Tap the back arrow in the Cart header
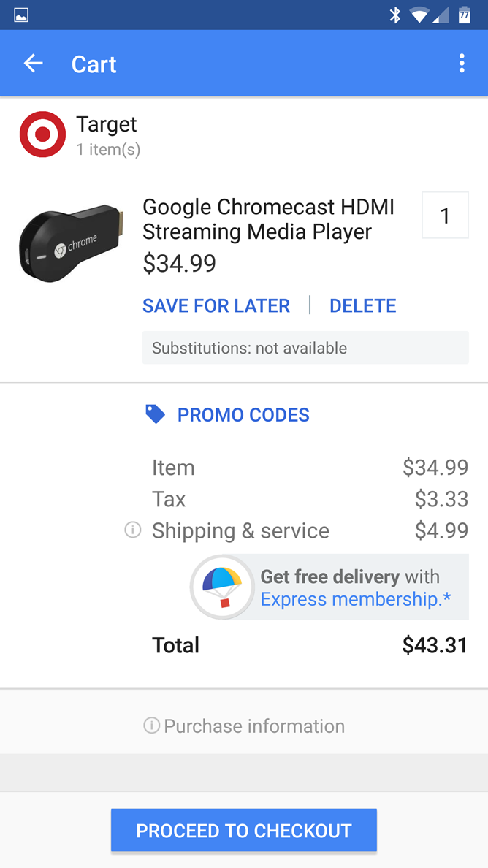This screenshot has width=488, height=868. 33,63
